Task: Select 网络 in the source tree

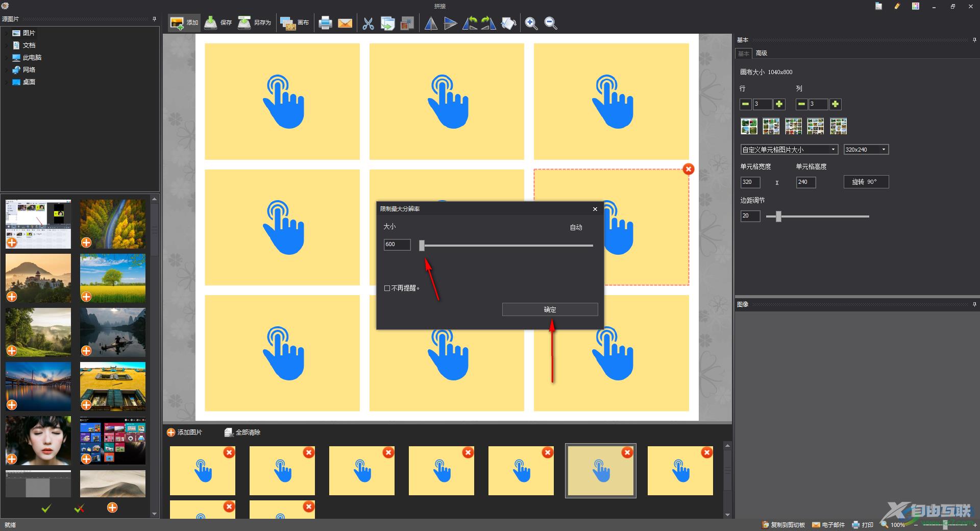Action: click(x=23, y=69)
